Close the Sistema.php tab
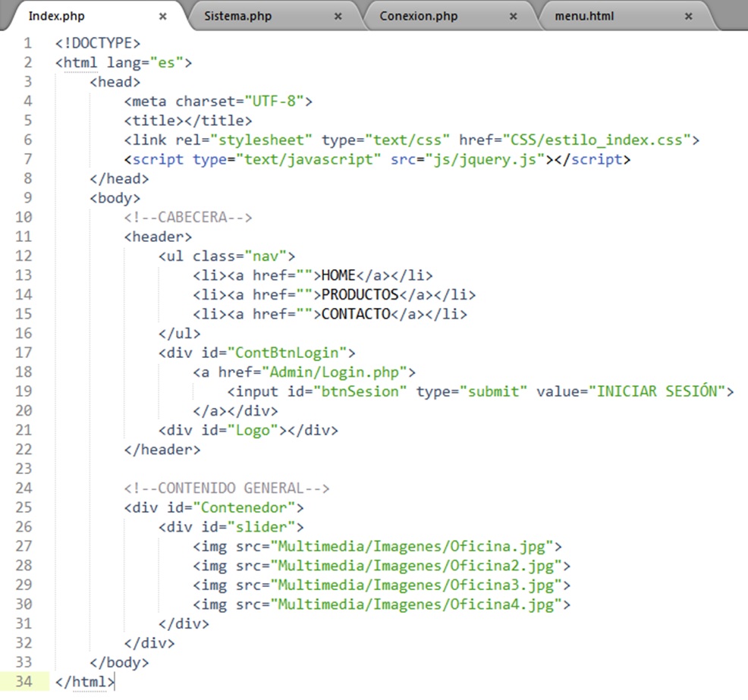Viewport: 748px width, 700px height. pyautogui.click(x=338, y=16)
